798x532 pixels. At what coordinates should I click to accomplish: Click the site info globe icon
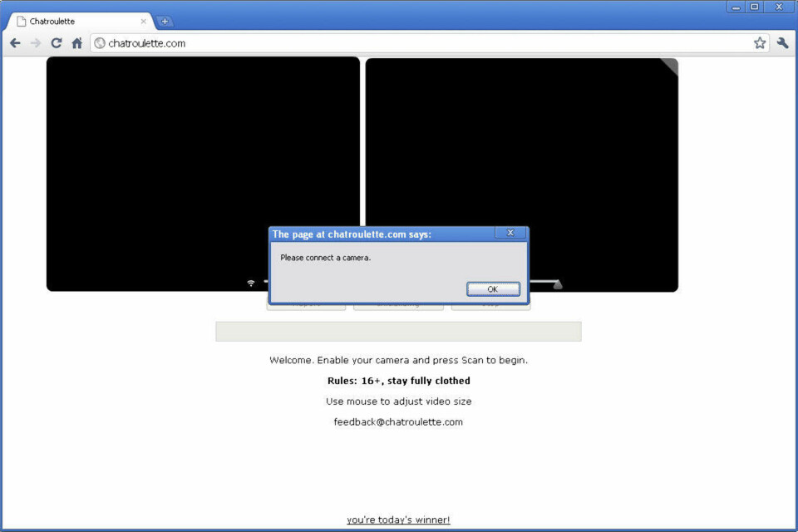point(100,43)
